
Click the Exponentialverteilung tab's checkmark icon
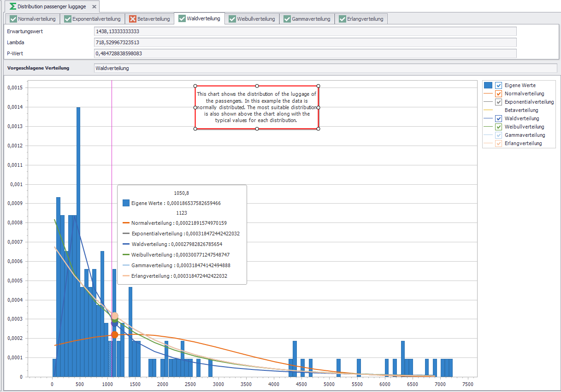68,19
